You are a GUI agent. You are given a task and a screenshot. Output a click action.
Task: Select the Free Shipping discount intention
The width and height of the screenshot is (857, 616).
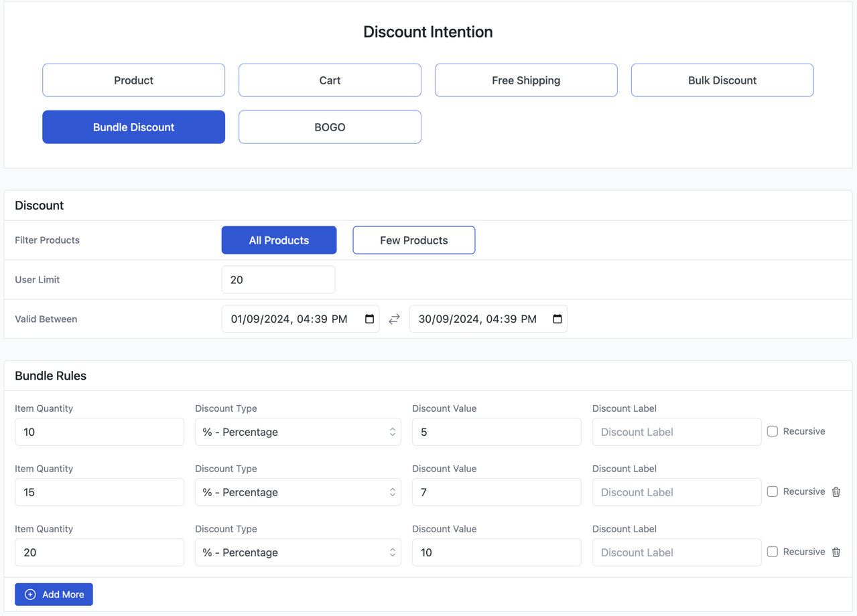point(526,80)
